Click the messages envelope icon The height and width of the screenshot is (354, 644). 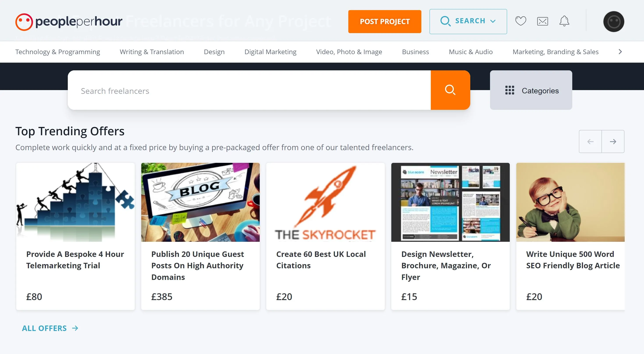(542, 20)
